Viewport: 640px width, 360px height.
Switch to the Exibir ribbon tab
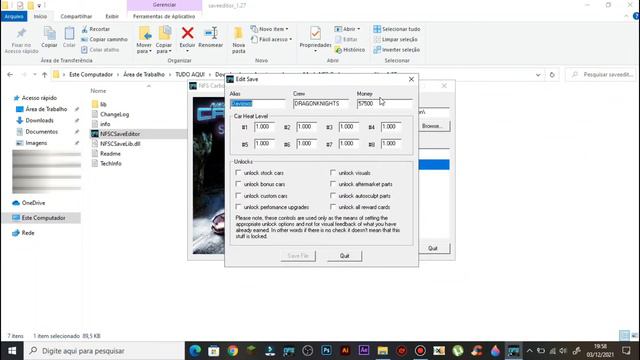click(112, 16)
